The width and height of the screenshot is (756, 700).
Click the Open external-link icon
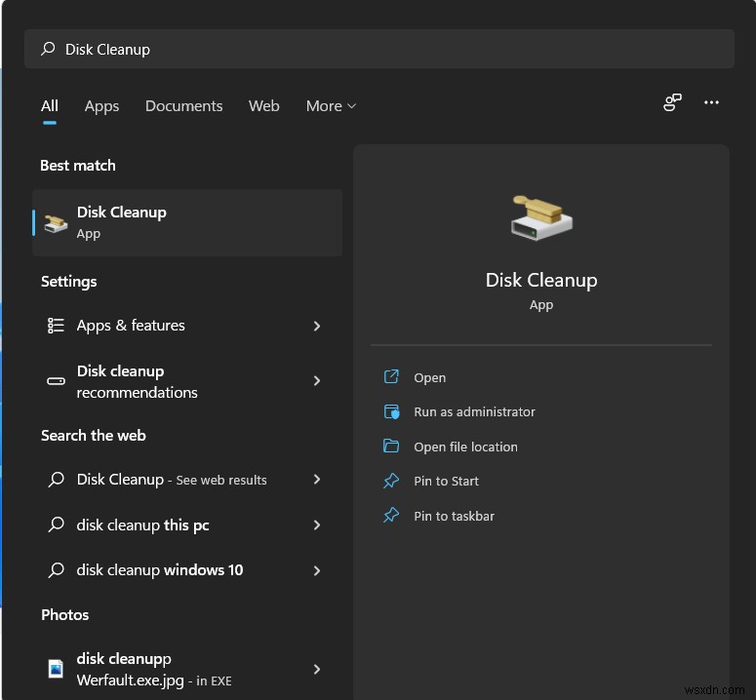[391, 376]
